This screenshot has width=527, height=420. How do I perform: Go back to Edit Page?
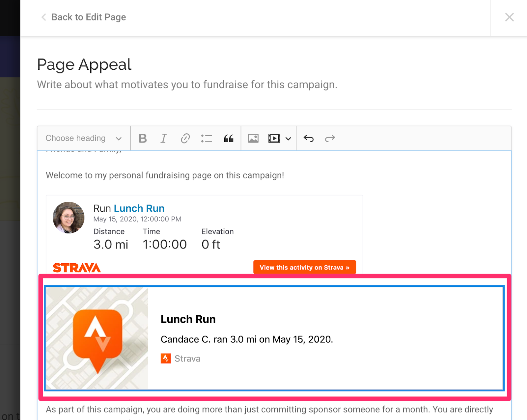point(89,17)
